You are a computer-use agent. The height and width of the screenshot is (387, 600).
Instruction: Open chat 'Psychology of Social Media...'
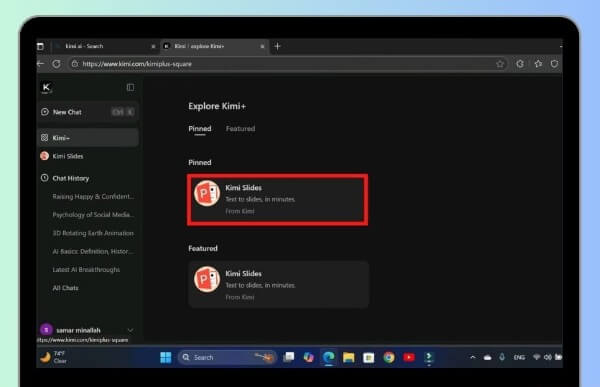93,215
